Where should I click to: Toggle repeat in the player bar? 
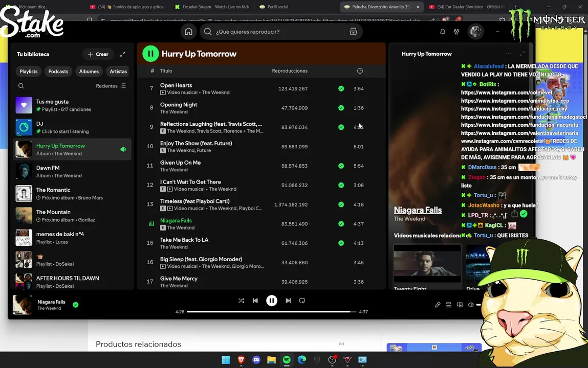coord(302,301)
